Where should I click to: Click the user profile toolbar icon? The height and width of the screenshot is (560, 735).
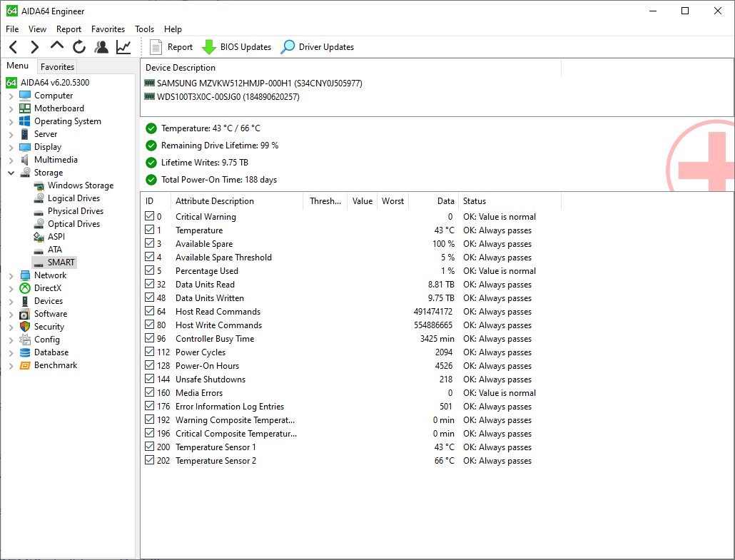tap(101, 47)
